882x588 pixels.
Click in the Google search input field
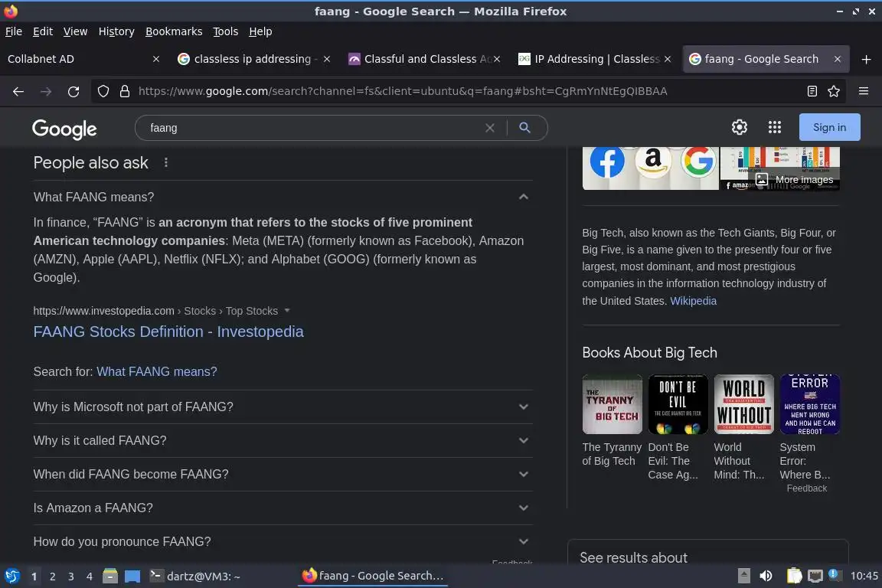click(x=315, y=128)
